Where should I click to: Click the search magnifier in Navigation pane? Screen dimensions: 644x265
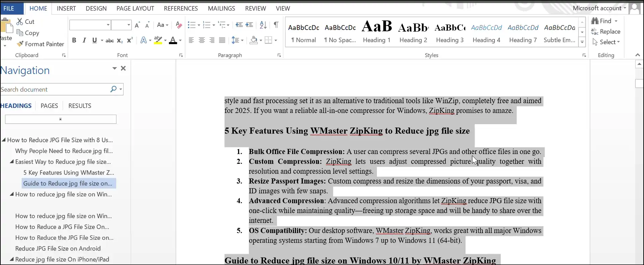[x=113, y=89]
